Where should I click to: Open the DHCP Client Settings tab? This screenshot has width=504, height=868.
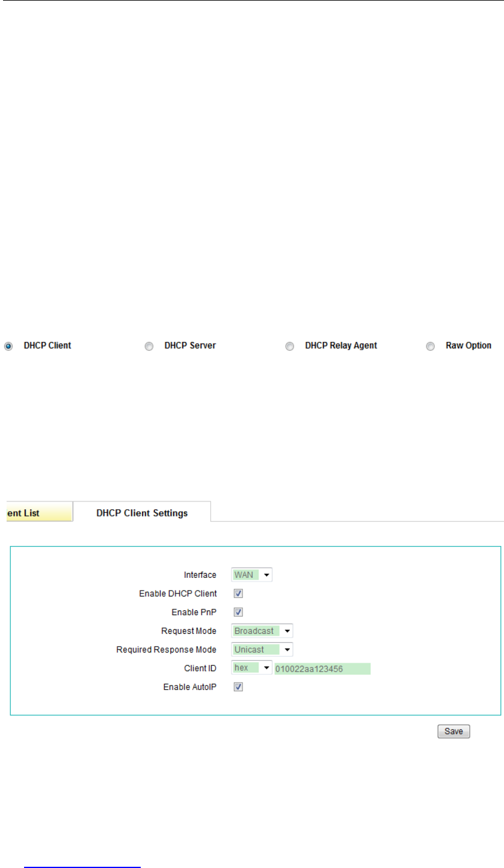[x=142, y=513]
